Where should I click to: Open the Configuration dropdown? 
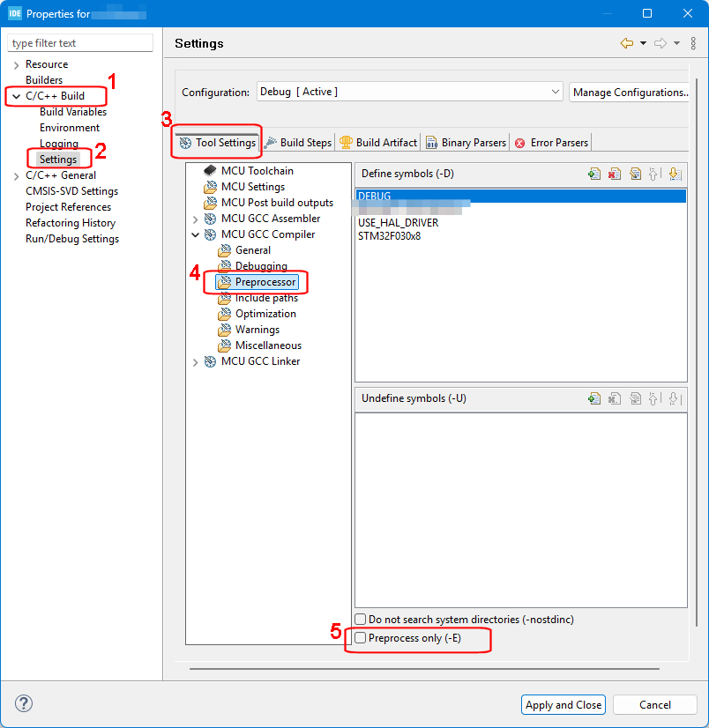[409, 92]
